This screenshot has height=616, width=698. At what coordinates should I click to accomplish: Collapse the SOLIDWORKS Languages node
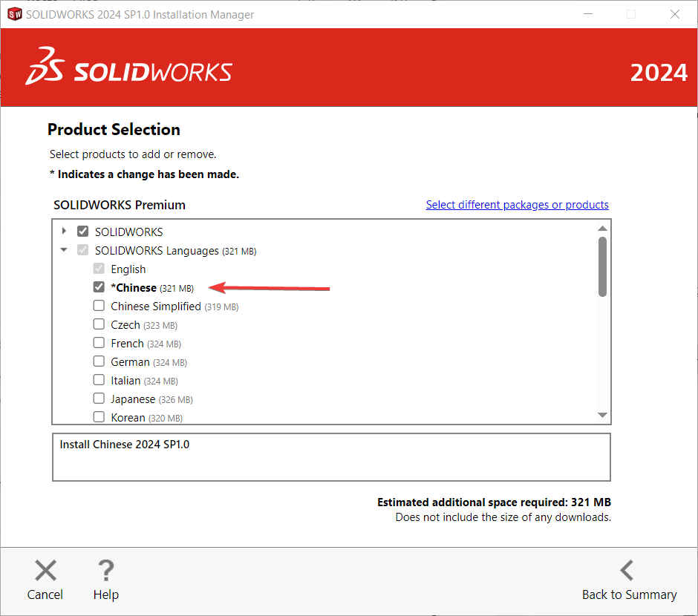[x=64, y=249]
